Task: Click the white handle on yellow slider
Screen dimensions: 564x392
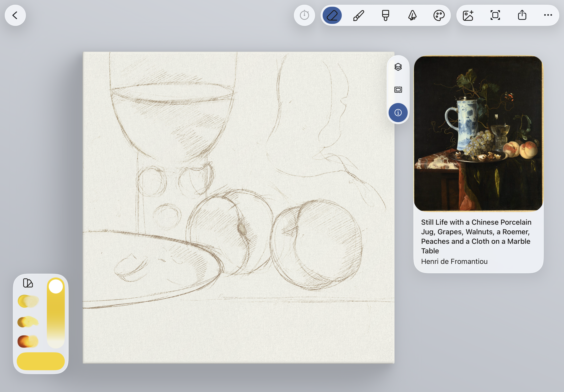Action: [x=56, y=286]
